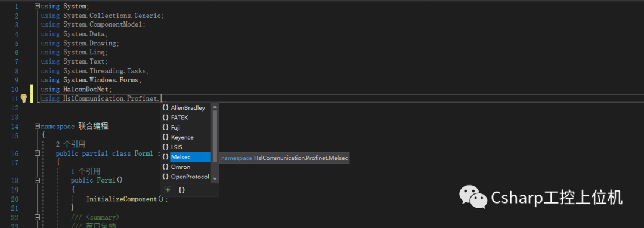Toggle the IntelliSense add-items filter button
Image resolution: width=644 pixels, height=228 pixels.
pyautogui.click(x=168, y=190)
